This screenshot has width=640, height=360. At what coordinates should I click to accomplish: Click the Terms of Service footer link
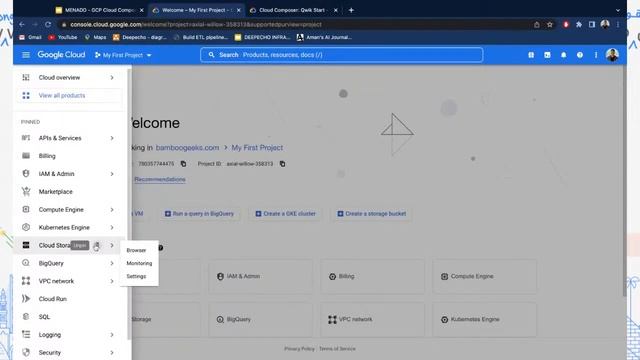click(x=337, y=349)
